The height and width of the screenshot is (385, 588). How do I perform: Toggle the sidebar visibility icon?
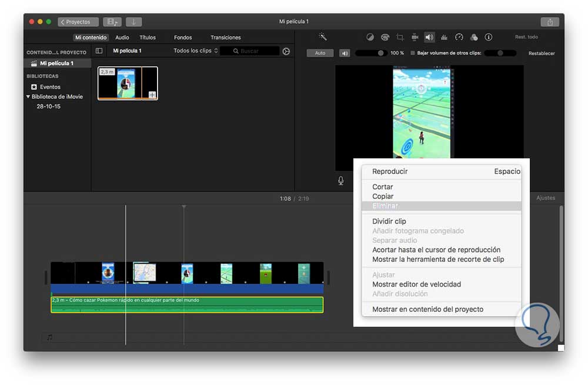[x=99, y=51]
